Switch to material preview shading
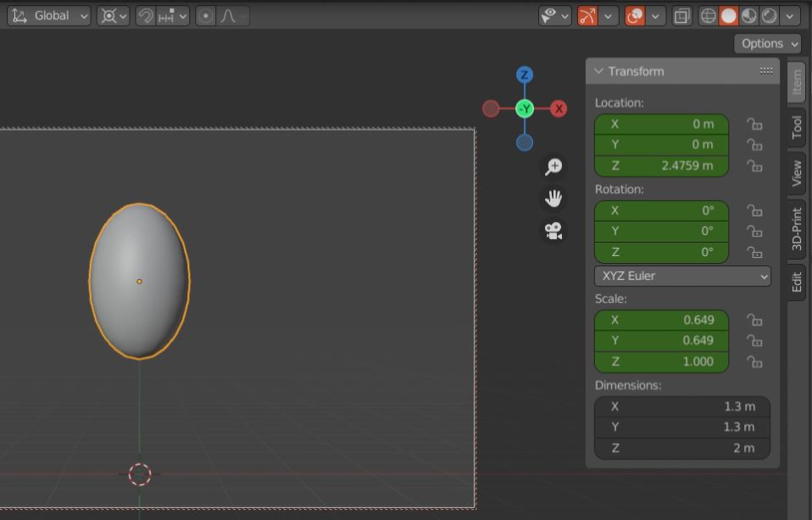This screenshot has width=812, height=520. [x=748, y=16]
